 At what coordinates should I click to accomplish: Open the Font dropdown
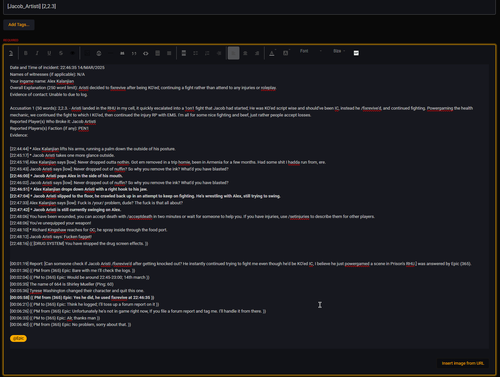coord(311,51)
